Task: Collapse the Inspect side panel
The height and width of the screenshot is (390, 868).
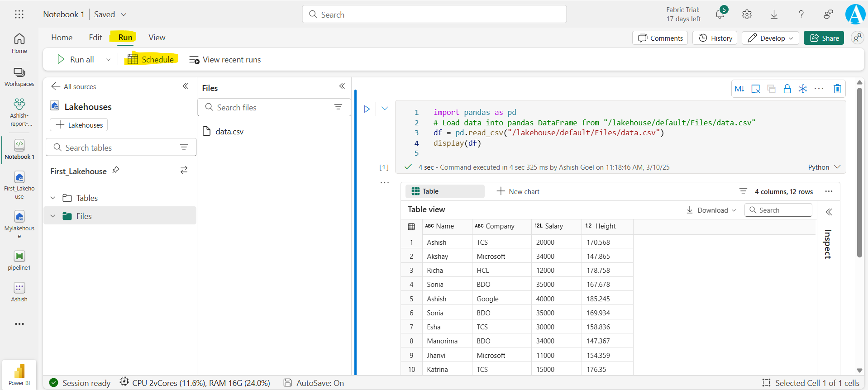Action: 829,212
